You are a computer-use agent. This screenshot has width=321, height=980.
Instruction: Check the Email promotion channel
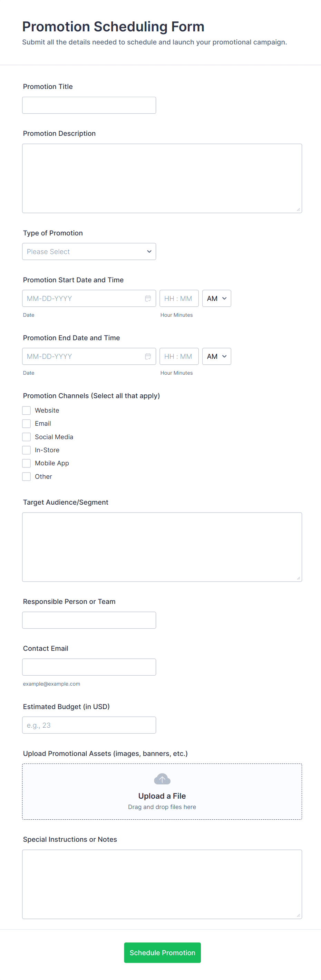click(26, 423)
